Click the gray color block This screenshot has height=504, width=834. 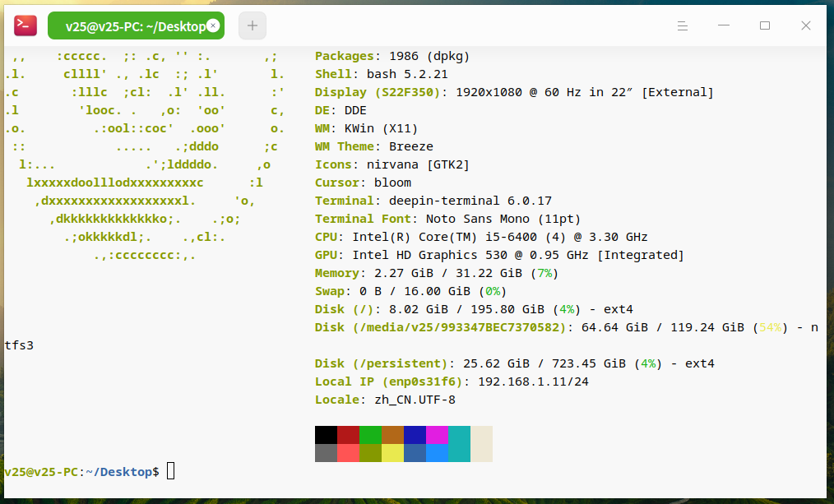(x=326, y=453)
